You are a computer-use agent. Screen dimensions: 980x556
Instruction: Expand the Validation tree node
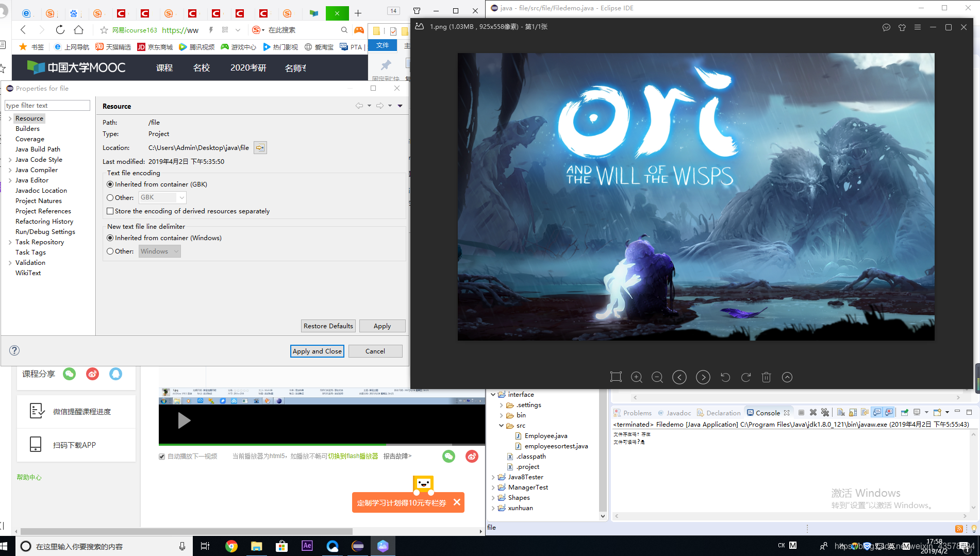pyautogui.click(x=10, y=263)
